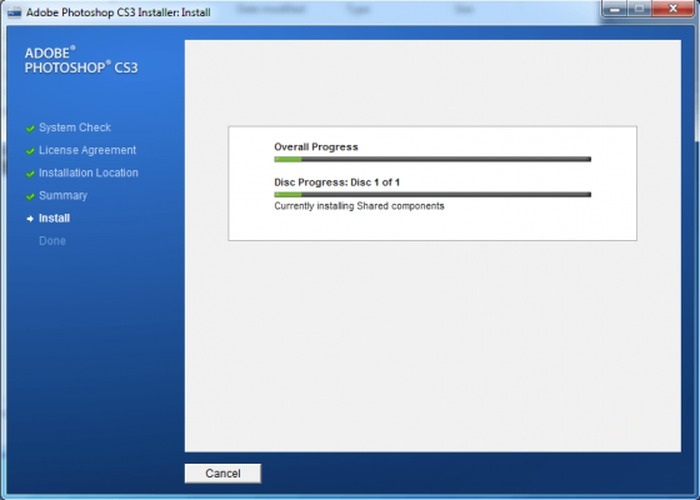Click the 'Currently installing Shared components' status text
This screenshot has width=700, height=500.
click(359, 207)
